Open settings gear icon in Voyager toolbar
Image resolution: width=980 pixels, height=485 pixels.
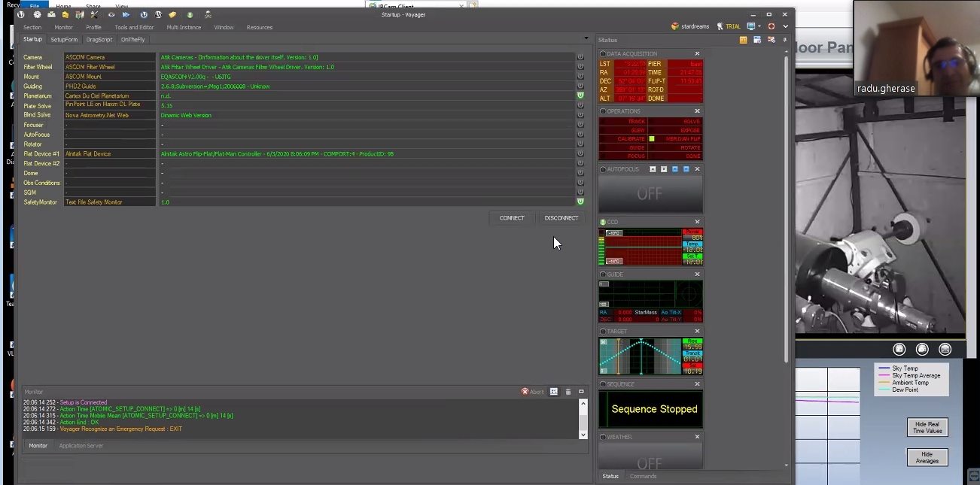tap(37, 14)
